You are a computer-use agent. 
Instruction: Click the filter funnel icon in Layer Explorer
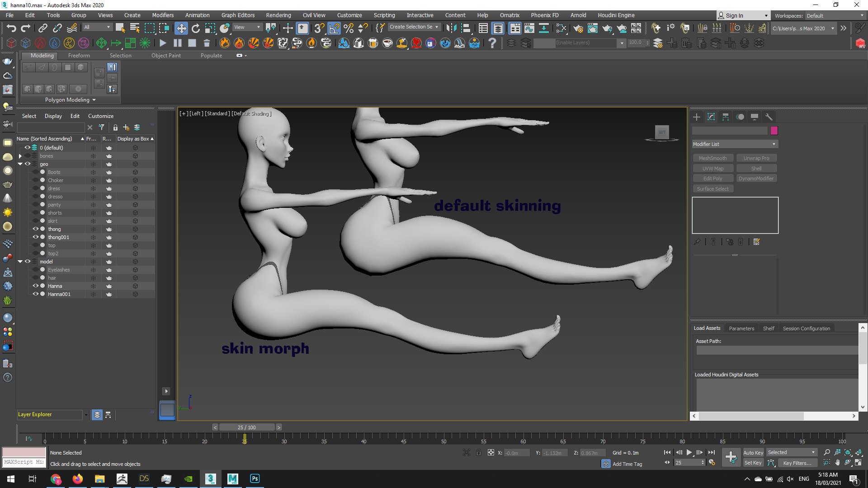[102, 127]
